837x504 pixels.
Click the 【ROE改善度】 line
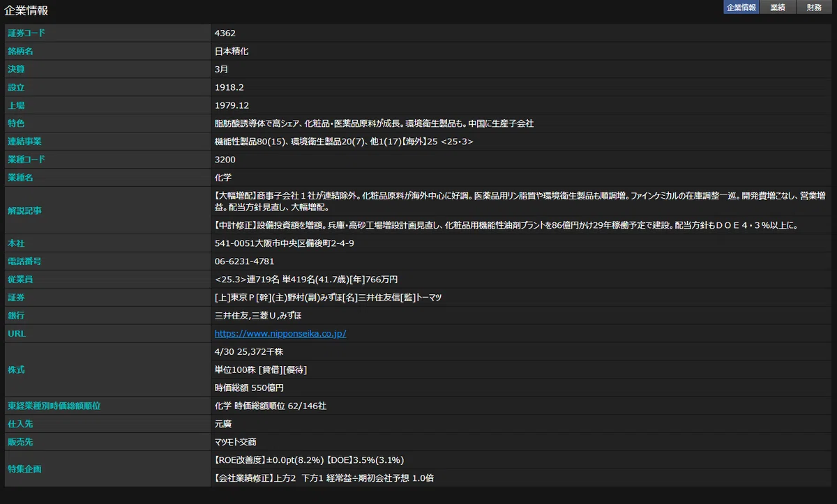309,460
